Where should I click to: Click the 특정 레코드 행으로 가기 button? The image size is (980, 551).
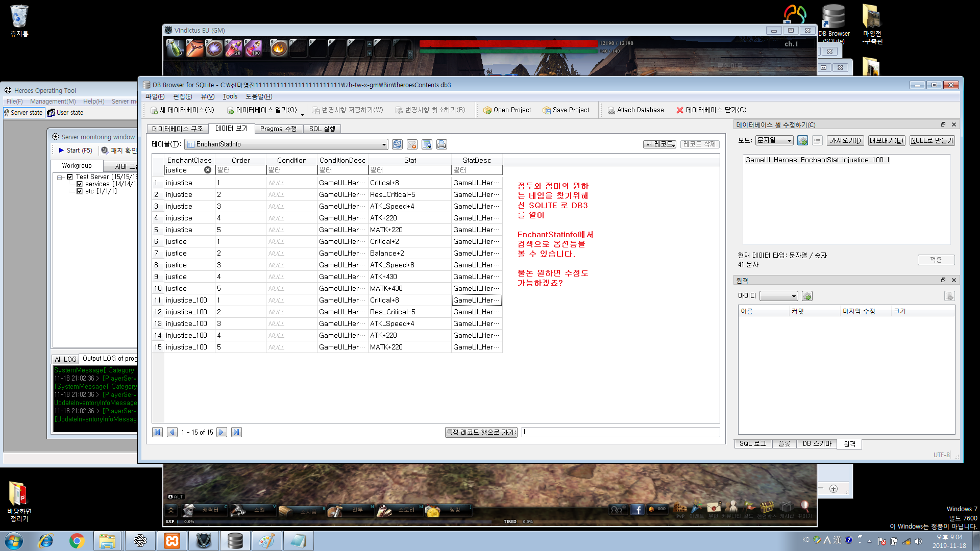pyautogui.click(x=481, y=432)
